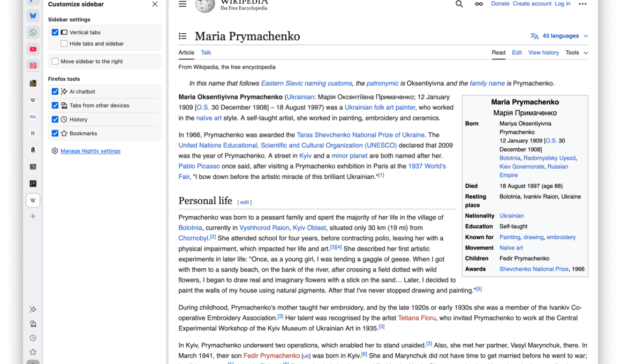
Task: Open Radomyslsky Uyezd infobox link
Action: [549, 158]
